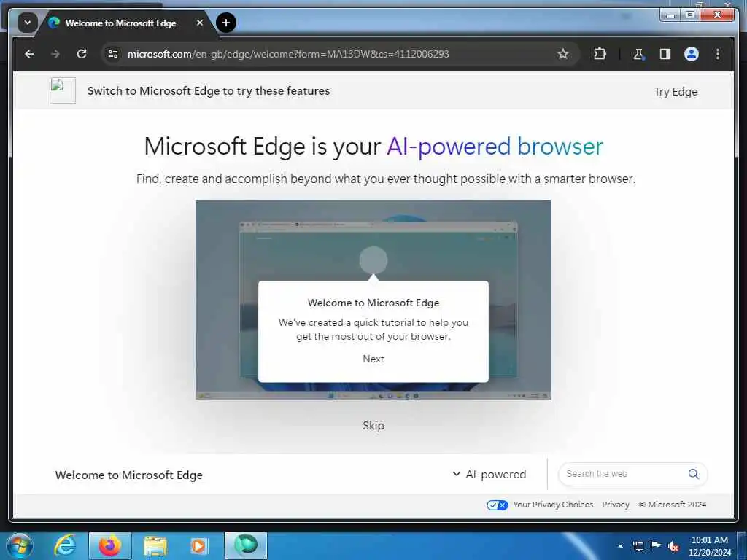Viewport: 747px width, 560px height.
Task: Go back to the previous page
Action: (29, 54)
